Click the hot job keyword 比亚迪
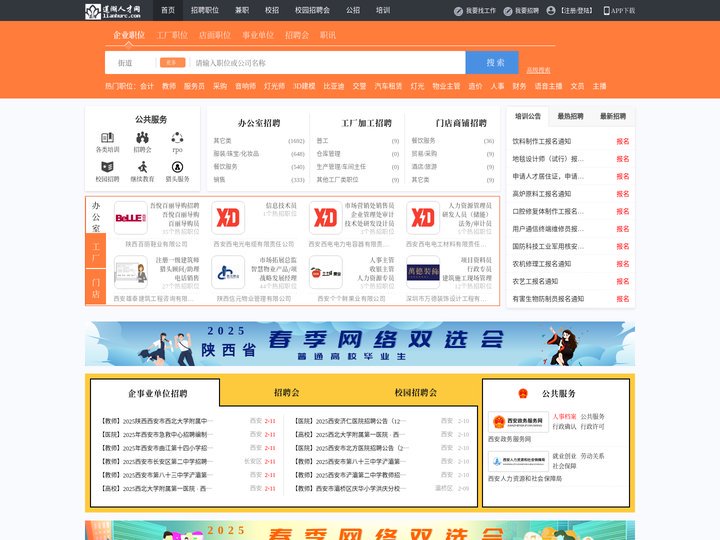Image resolution: width=720 pixels, height=540 pixels. point(334,86)
